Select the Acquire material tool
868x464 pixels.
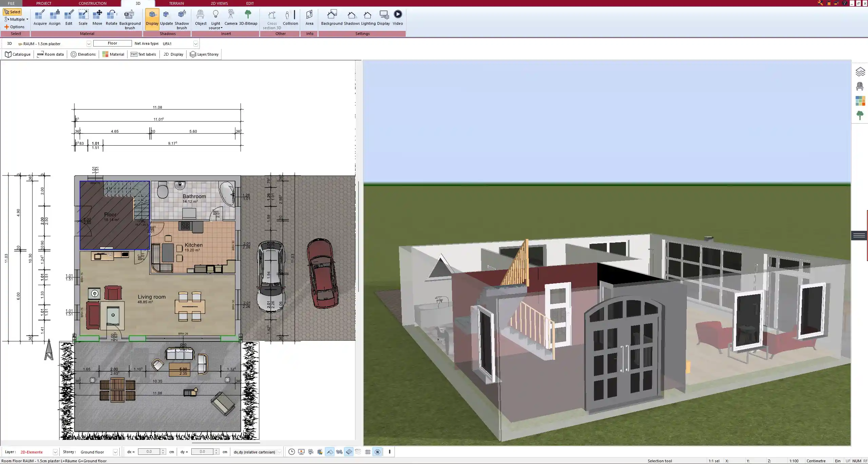(x=40, y=18)
